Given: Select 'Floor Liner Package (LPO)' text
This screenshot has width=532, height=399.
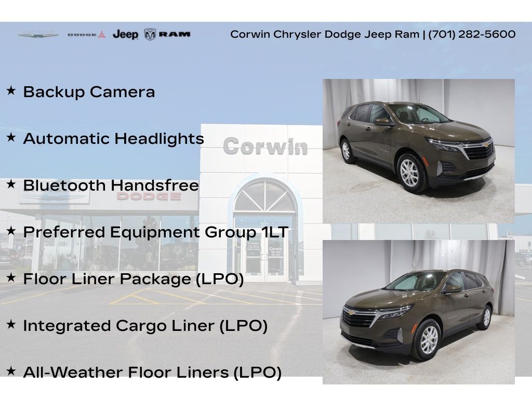Looking at the screenshot, I should [x=134, y=279].
